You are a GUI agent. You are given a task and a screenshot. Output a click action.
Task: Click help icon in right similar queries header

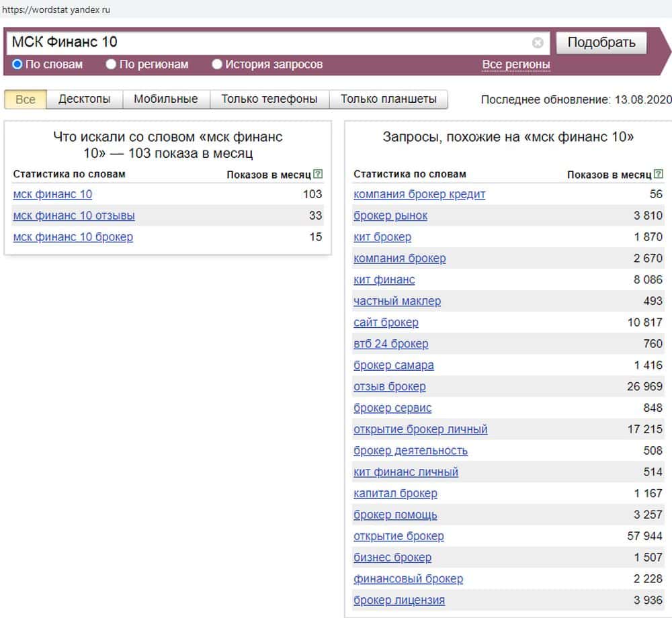pyautogui.click(x=658, y=175)
